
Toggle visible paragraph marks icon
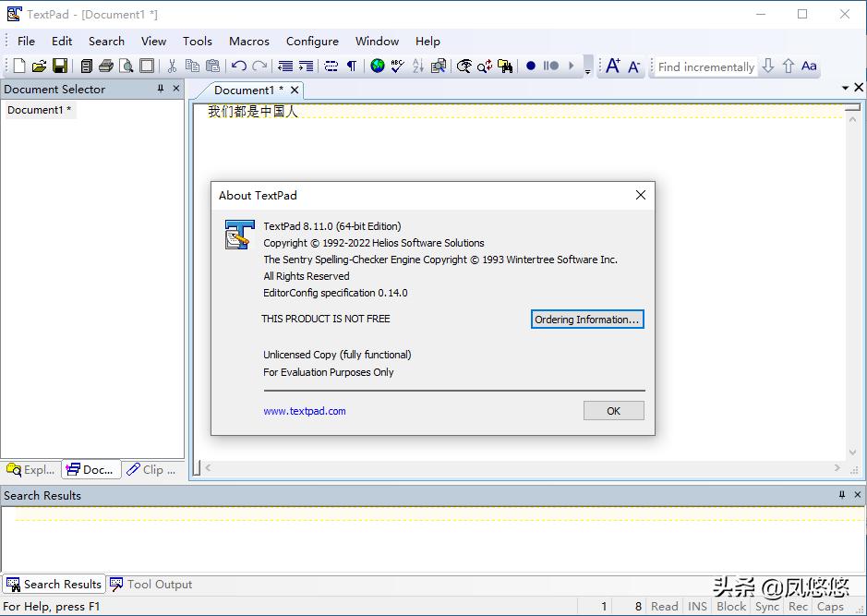pos(351,66)
